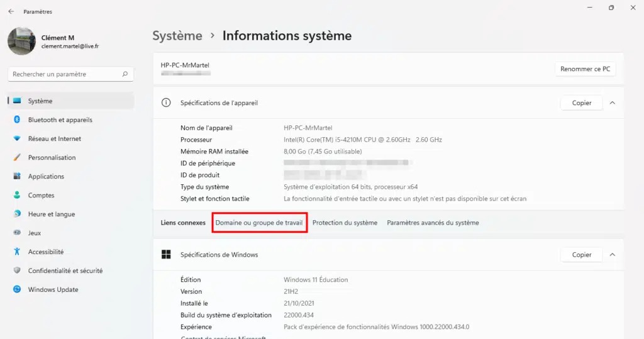Click the Accessibilité figure icon
This screenshot has height=339, width=644.
pos(17,252)
